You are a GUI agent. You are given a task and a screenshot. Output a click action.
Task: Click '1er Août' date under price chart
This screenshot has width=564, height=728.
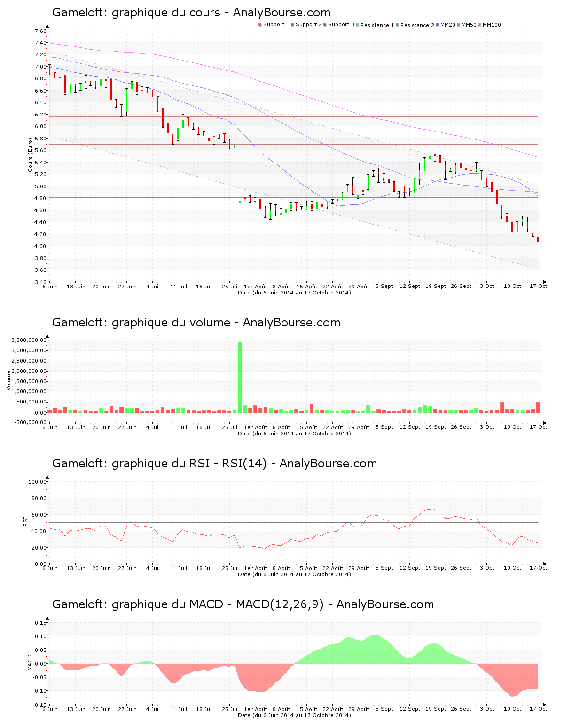pos(255,287)
